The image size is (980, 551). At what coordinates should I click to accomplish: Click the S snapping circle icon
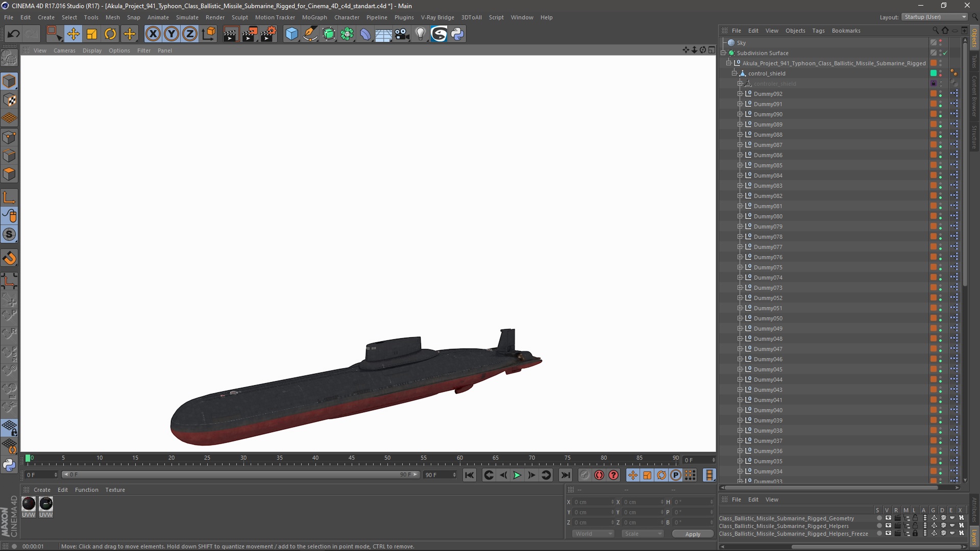9,235
